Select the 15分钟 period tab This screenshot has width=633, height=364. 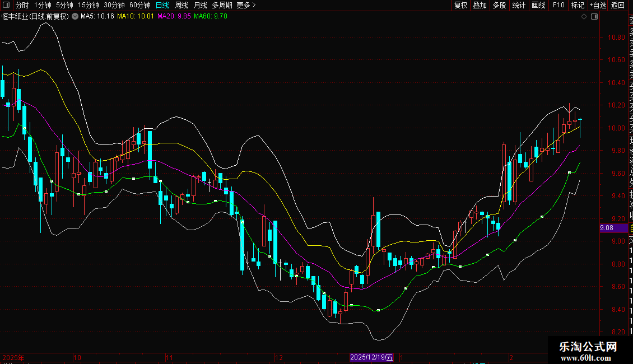(88, 5)
